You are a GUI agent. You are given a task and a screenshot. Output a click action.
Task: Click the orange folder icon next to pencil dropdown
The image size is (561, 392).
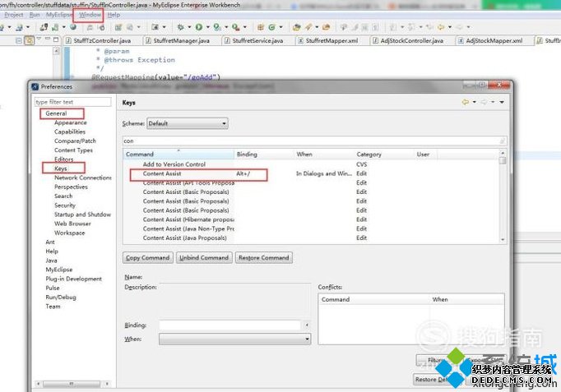[326, 27]
